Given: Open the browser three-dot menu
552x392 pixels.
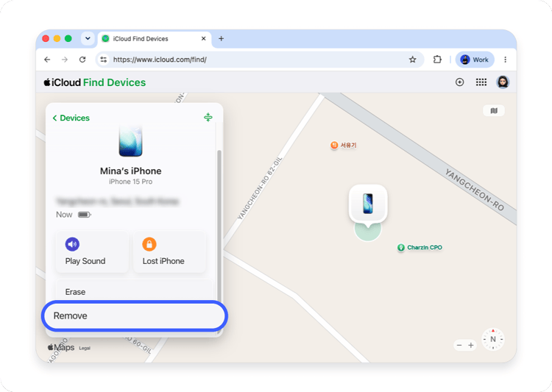Looking at the screenshot, I should 505,60.
